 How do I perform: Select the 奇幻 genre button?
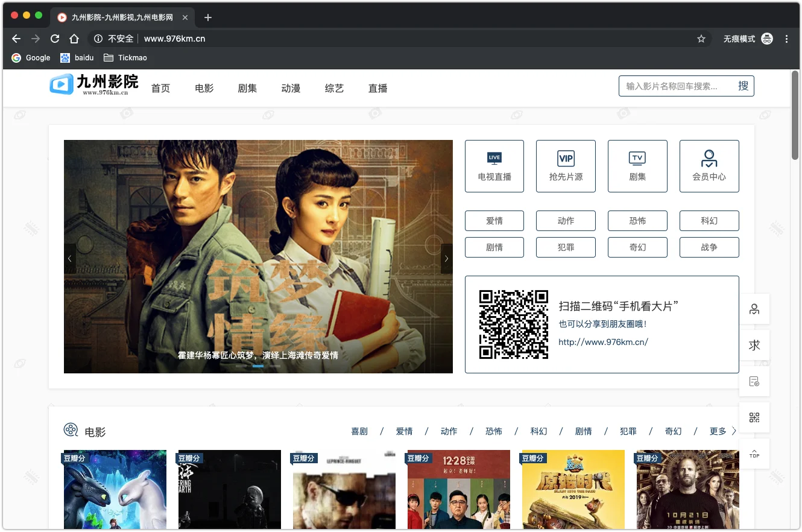click(x=637, y=247)
